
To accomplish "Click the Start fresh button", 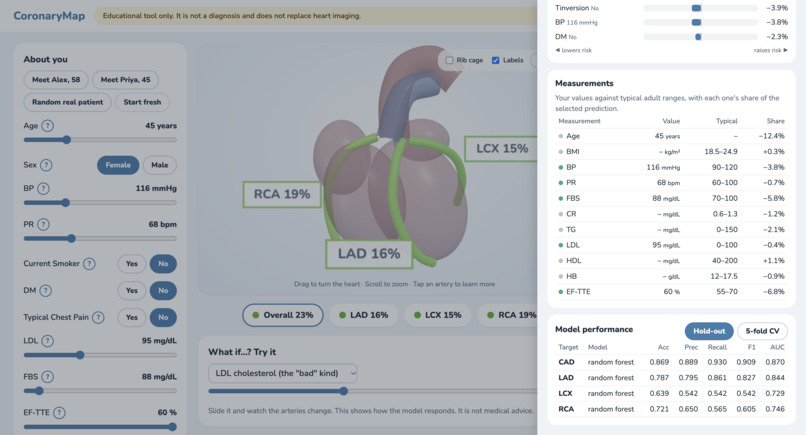I will pyautogui.click(x=142, y=102).
